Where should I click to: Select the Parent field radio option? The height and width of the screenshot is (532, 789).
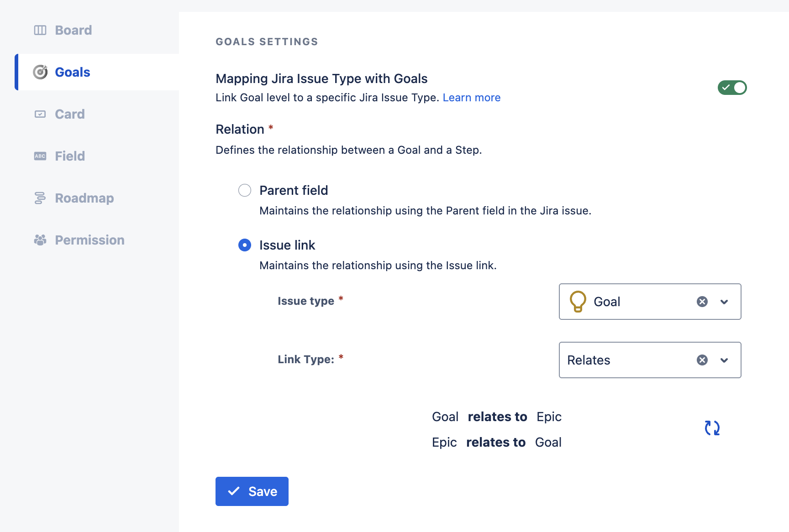pos(245,190)
